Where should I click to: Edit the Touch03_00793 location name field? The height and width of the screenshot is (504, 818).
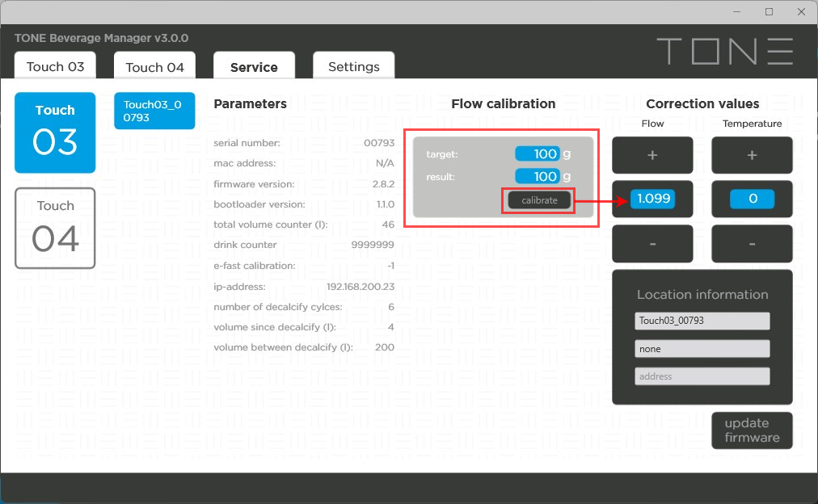[x=702, y=321]
